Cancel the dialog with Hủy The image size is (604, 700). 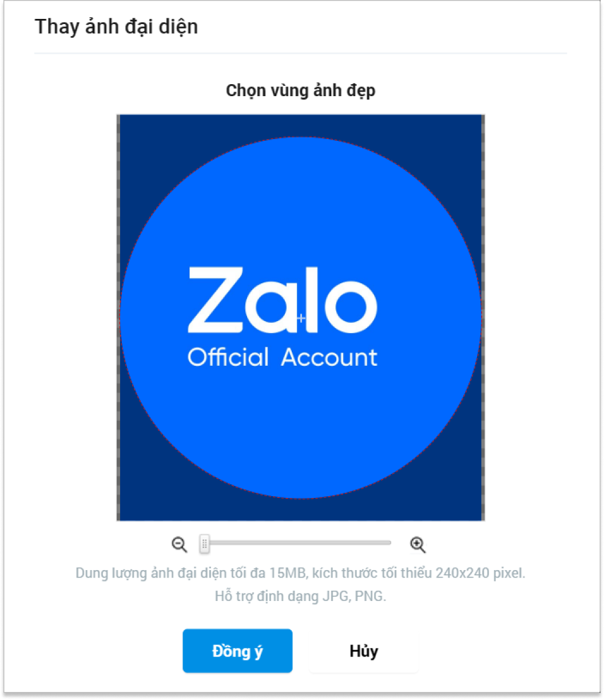coord(364,651)
